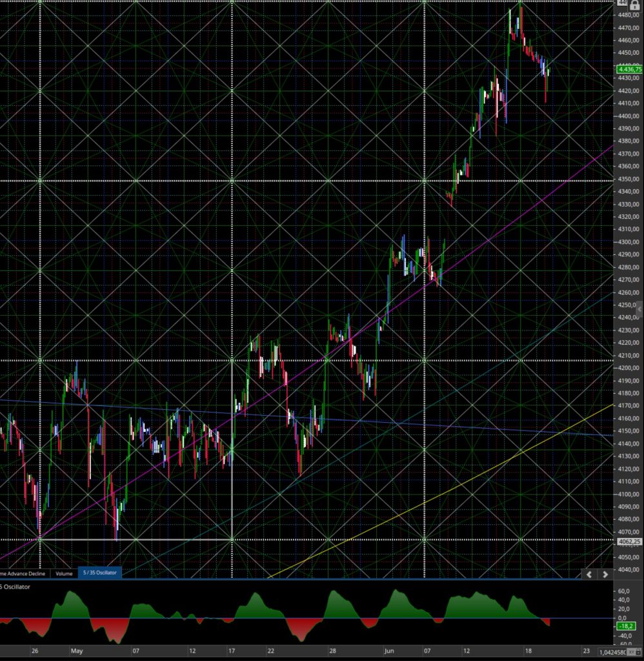The height and width of the screenshot is (661, 644).
Task: Click the 4100,00 price axis label
Action: click(x=629, y=494)
